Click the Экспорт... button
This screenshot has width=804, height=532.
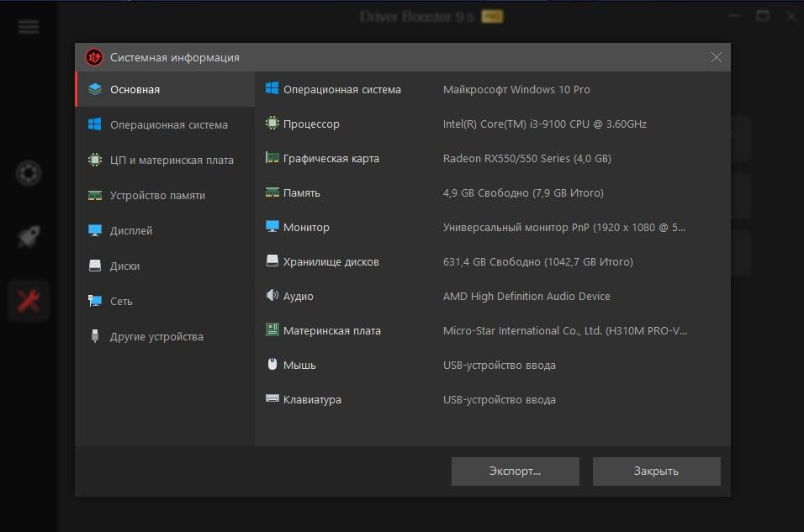[x=516, y=471]
